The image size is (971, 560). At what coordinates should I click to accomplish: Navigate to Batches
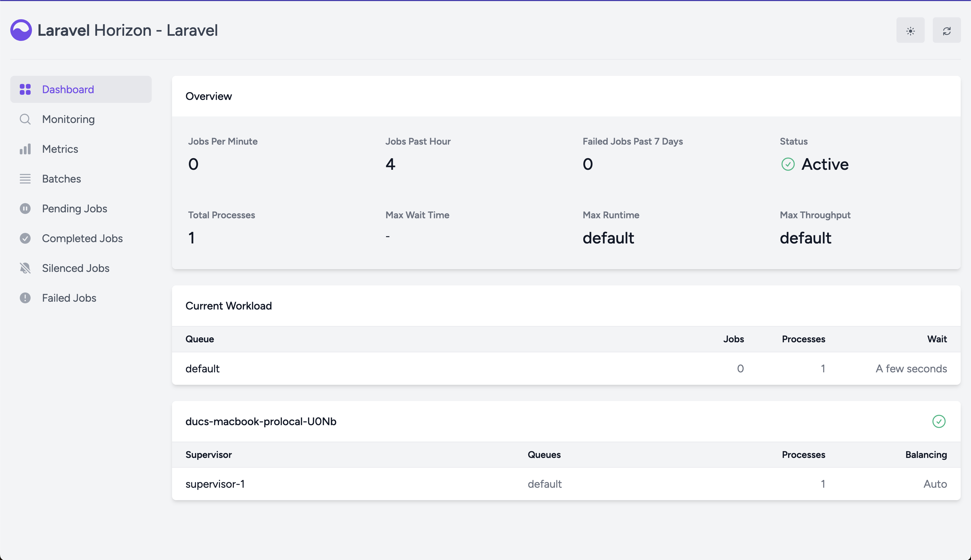(x=81, y=179)
